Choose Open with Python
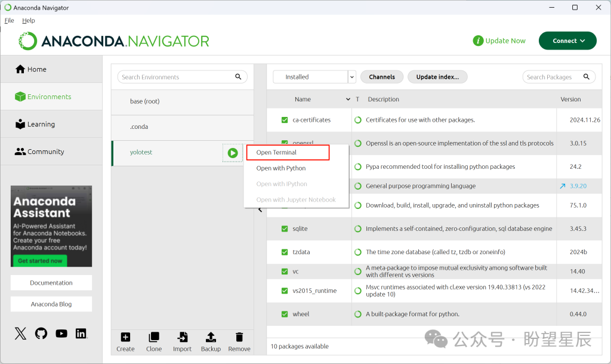Image resolution: width=611 pixels, height=364 pixels. tap(281, 168)
